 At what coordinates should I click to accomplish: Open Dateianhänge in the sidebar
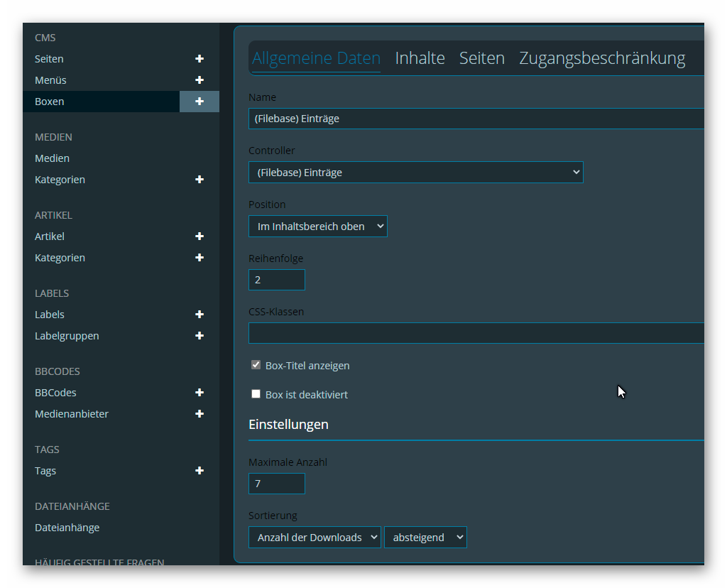point(67,528)
